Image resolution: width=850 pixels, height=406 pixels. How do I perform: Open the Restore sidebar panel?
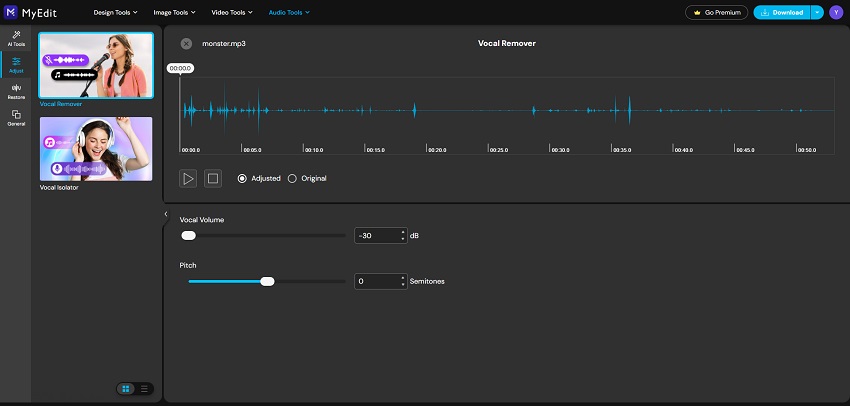click(16, 91)
